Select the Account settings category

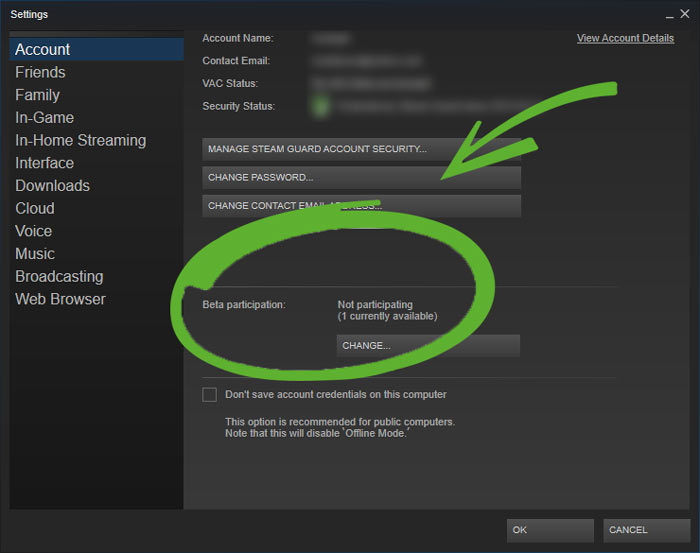tap(96, 50)
